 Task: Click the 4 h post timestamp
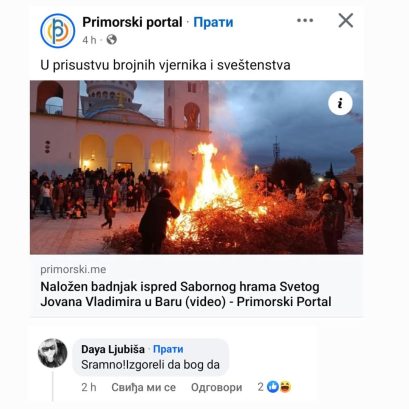(89, 40)
